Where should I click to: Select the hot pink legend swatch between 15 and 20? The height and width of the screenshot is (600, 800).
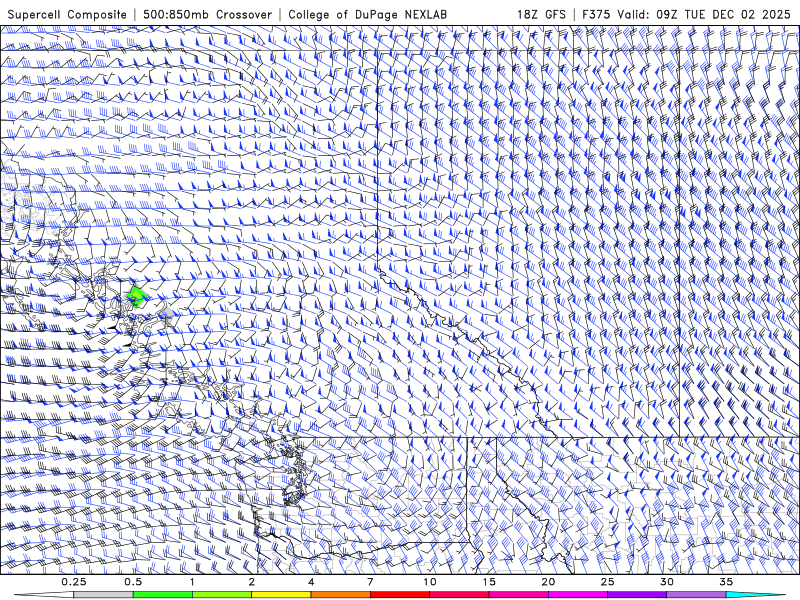click(x=518, y=595)
